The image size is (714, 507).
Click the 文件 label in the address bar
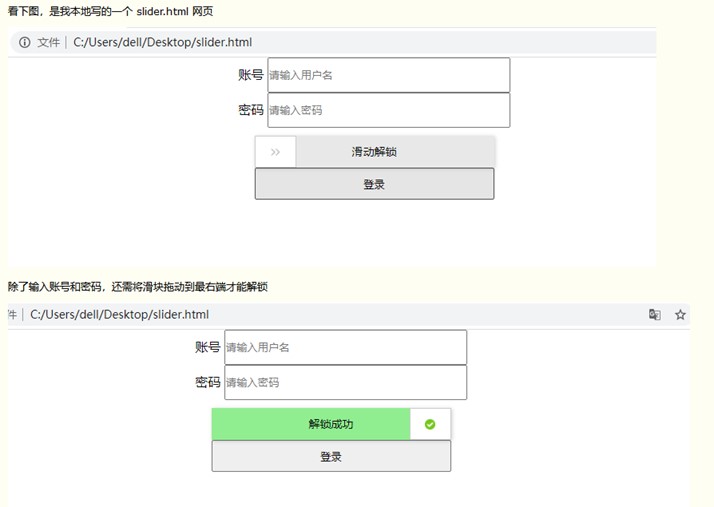(x=48, y=43)
